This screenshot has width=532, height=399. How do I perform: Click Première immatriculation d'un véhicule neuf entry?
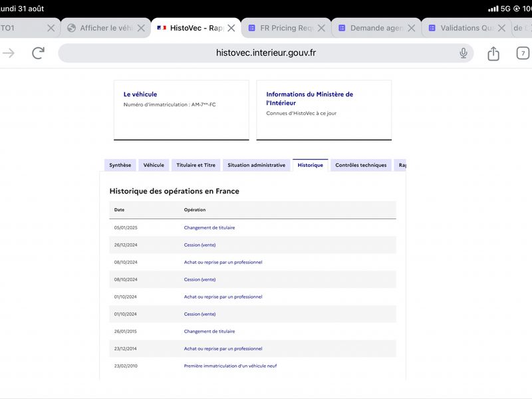coord(230,366)
